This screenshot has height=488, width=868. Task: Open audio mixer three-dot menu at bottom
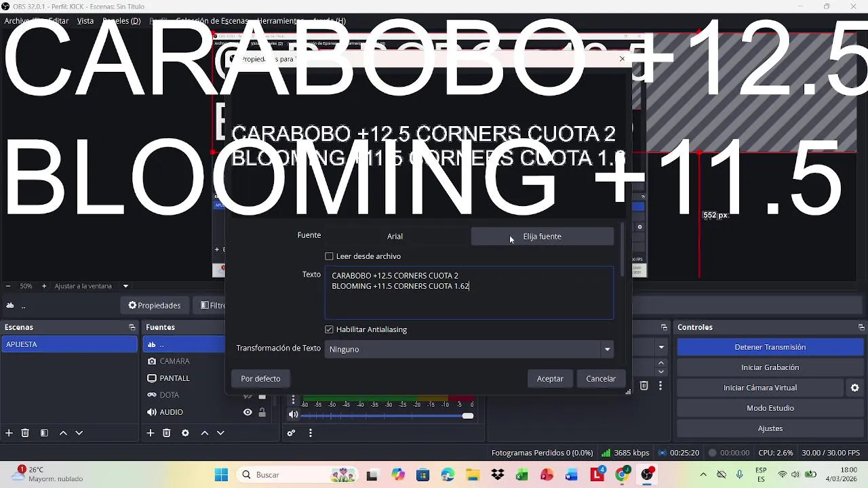[x=310, y=433]
